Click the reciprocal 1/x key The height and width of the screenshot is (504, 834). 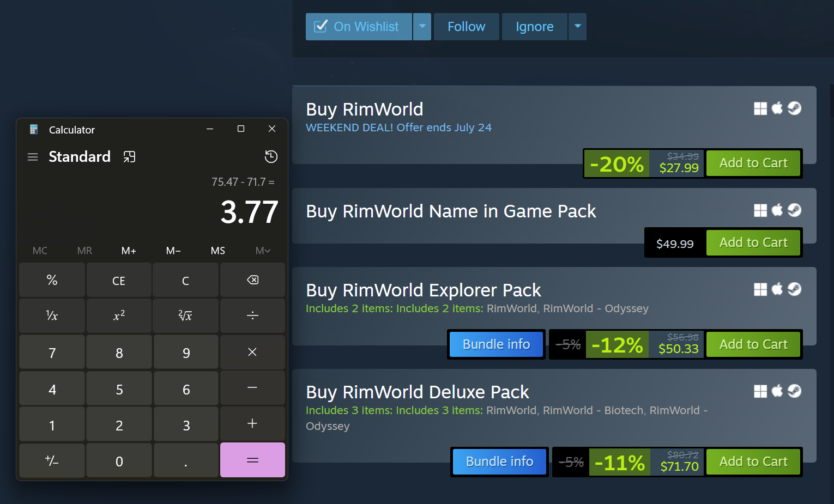(52, 315)
